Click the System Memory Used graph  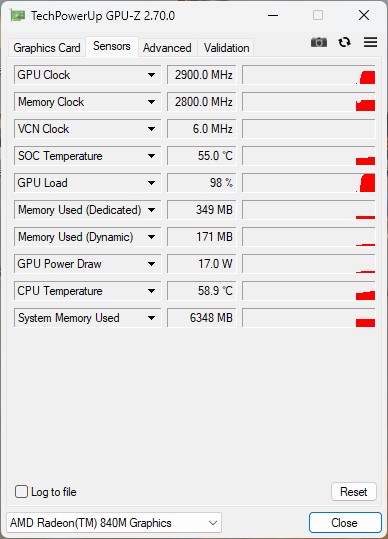click(x=308, y=318)
